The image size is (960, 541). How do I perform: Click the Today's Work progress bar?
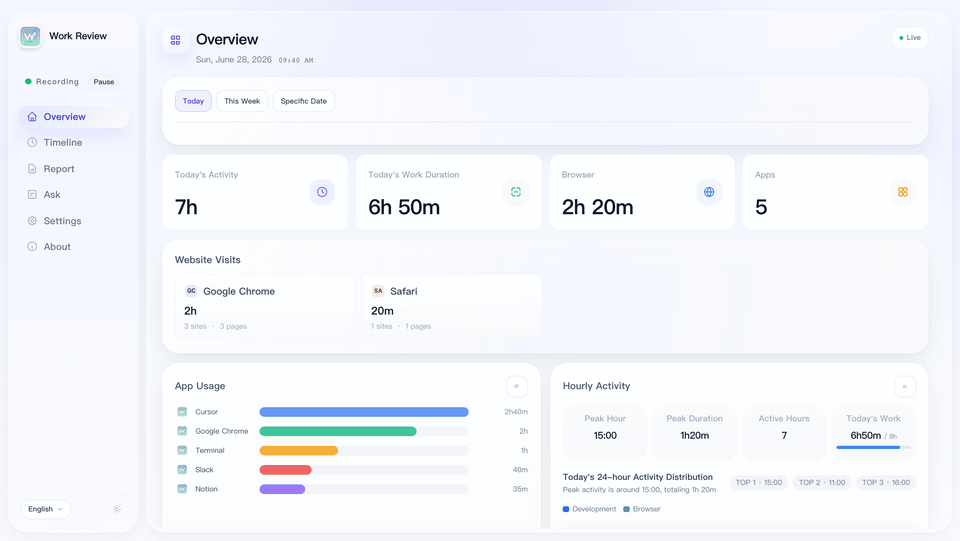873,447
